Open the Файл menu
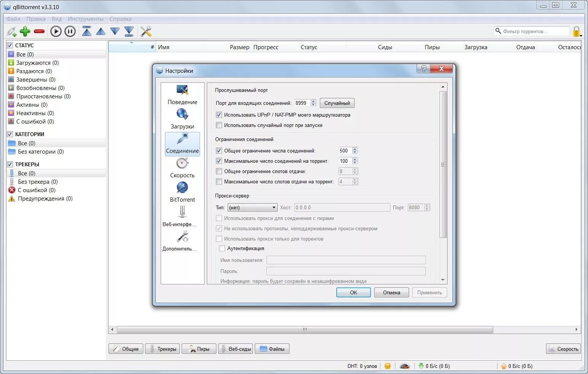Viewport: 588px width, 374px height. [x=13, y=19]
